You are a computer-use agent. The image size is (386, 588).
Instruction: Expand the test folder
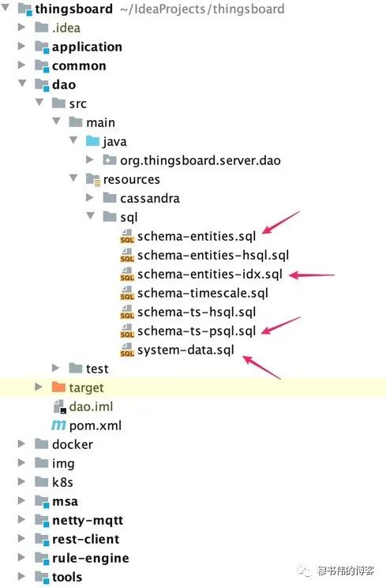tap(55, 368)
